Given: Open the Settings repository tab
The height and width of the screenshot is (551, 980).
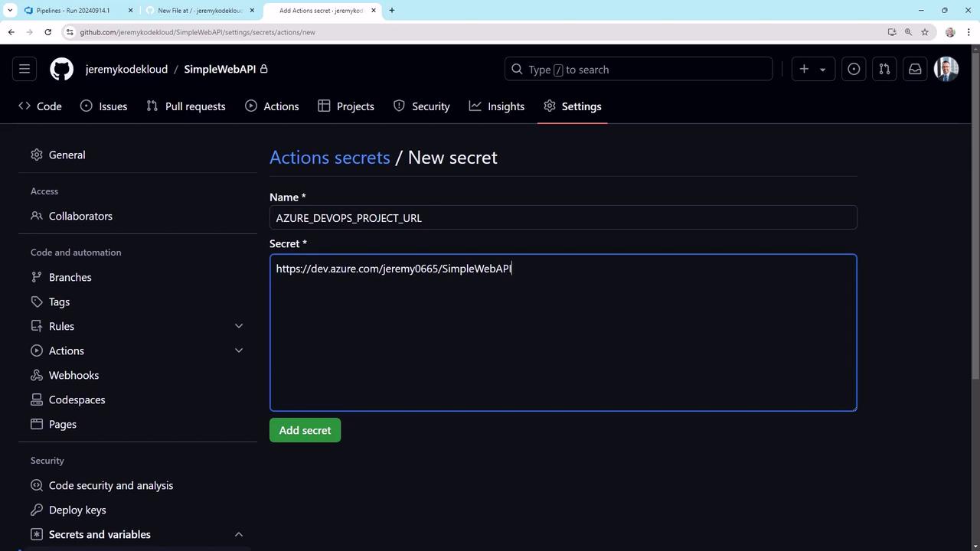Looking at the screenshot, I should pos(573,106).
